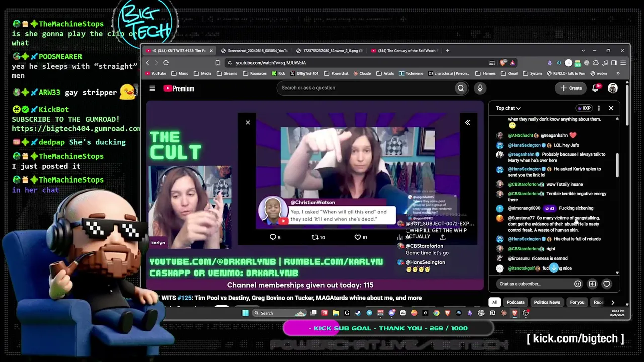This screenshot has width=644, height=362.
Task: Open Windows Start menu
Action: click(245, 313)
